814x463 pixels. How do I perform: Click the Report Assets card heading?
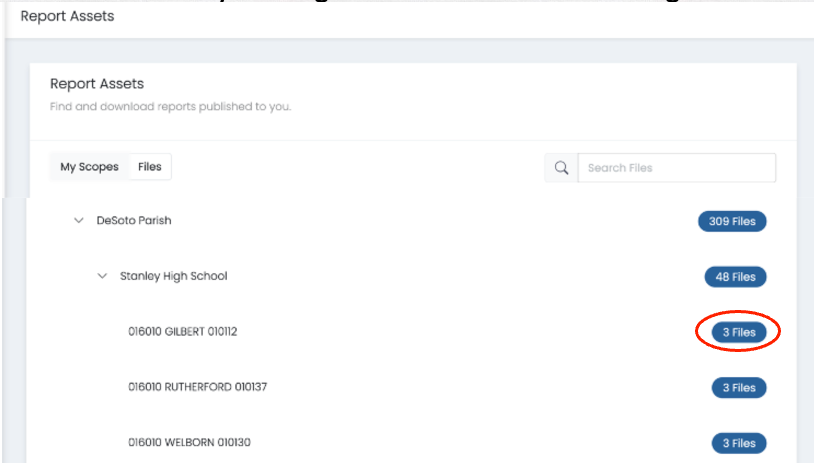point(97,84)
